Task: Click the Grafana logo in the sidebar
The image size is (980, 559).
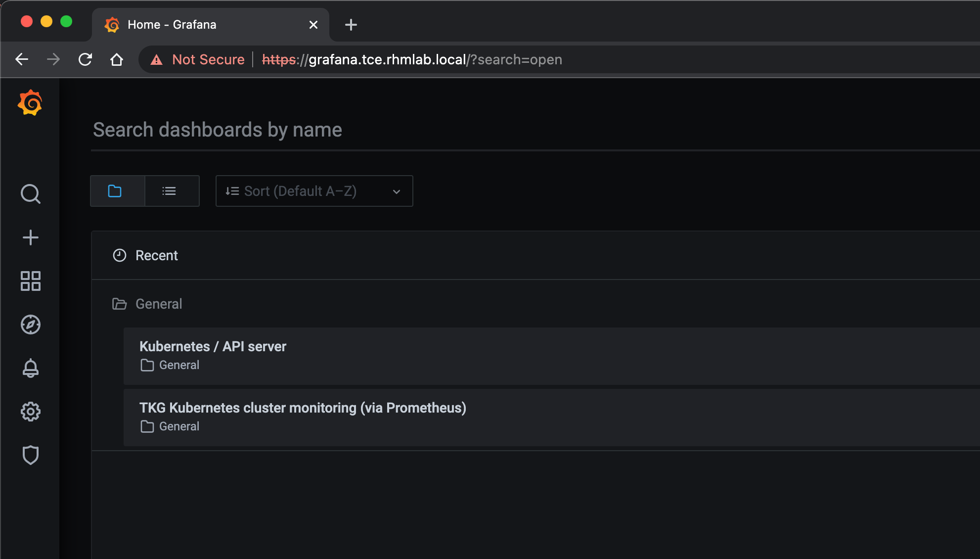Action: pos(30,102)
